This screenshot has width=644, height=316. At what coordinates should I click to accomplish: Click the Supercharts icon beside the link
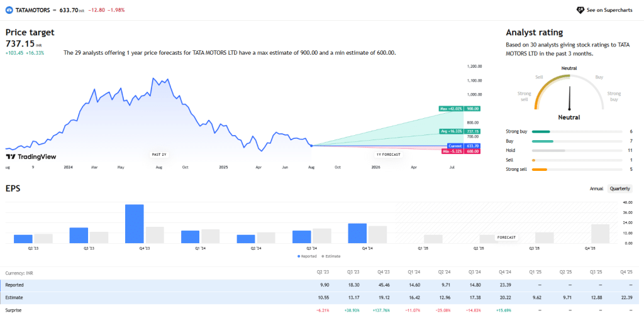[580, 10]
